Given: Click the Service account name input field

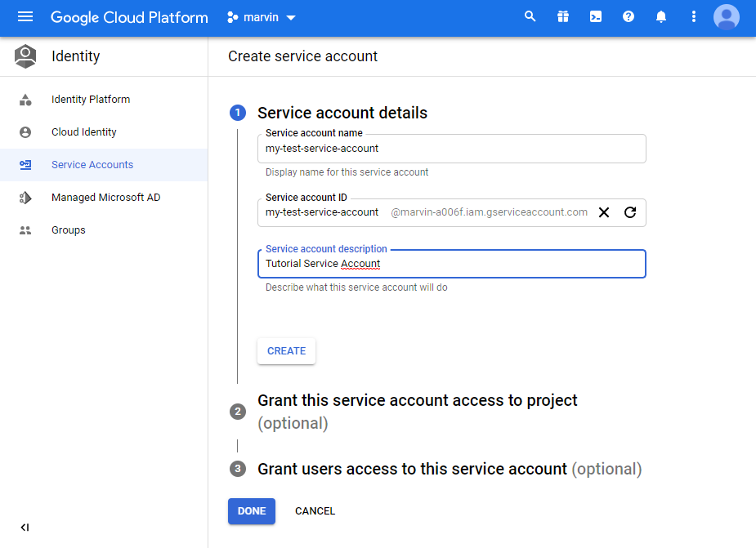Looking at the screenshot, I should tap(452, 149).
